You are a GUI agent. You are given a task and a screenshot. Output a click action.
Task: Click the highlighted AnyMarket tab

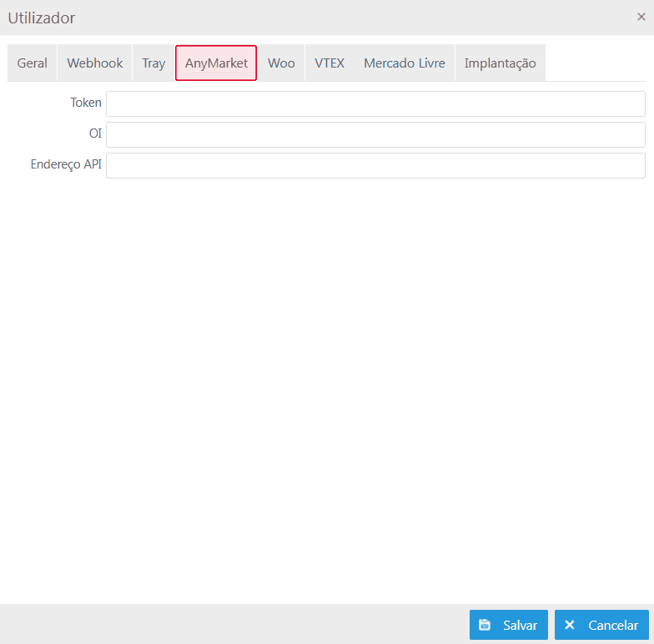pos(216,63)
